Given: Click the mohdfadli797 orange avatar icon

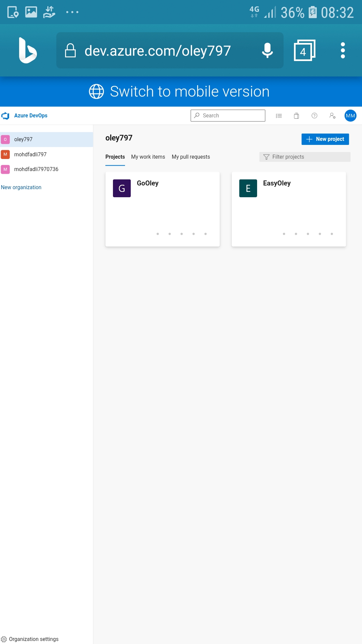Looking at the screenshot, I should [5, 154].
